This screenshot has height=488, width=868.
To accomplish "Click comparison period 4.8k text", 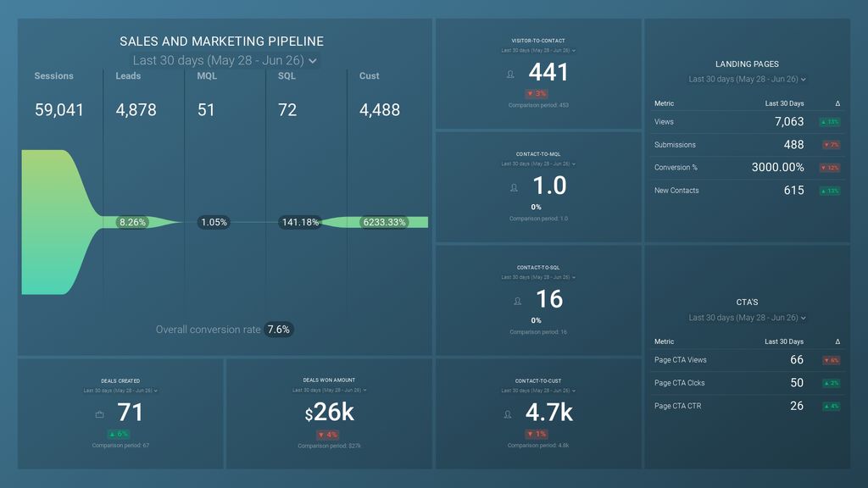I will 538,446.
